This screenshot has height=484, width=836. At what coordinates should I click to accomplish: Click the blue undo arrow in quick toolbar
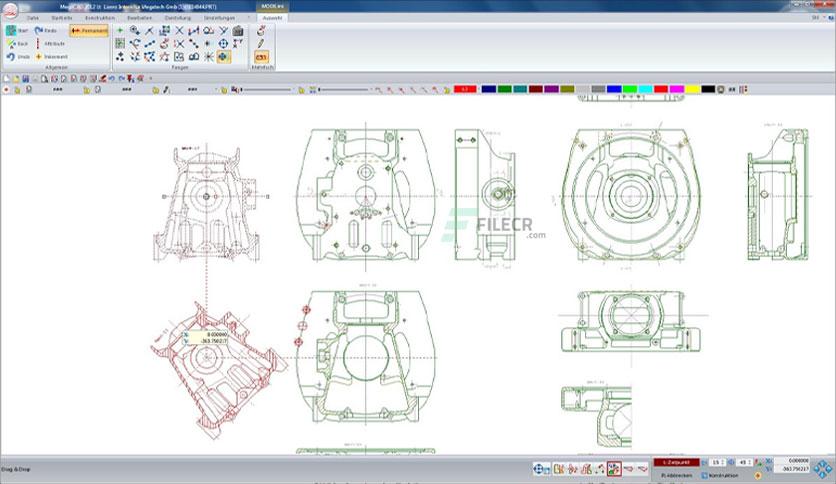pyautogui.click(x=112, y=78)
